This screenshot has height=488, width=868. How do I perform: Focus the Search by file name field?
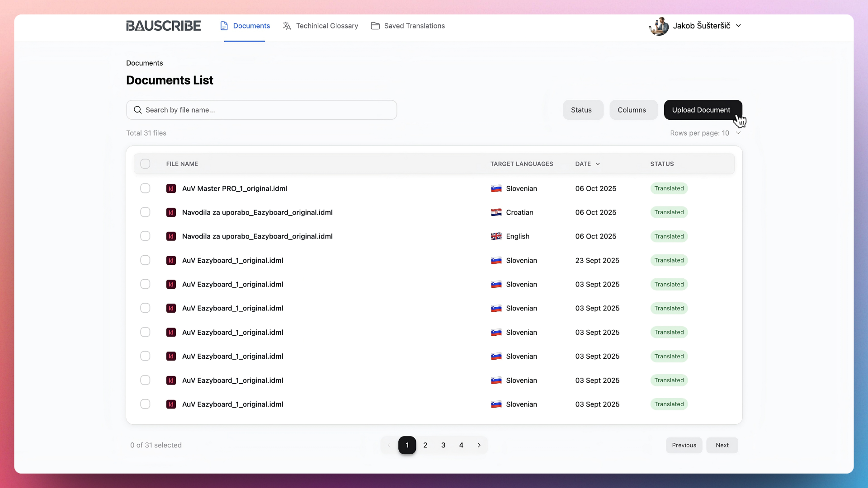pos(267,110)
